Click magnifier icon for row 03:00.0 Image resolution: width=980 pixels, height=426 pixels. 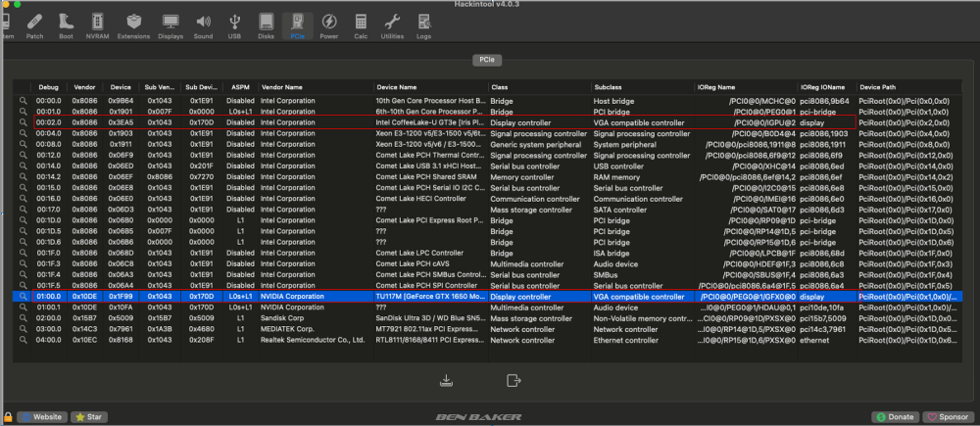coord(24,329)
